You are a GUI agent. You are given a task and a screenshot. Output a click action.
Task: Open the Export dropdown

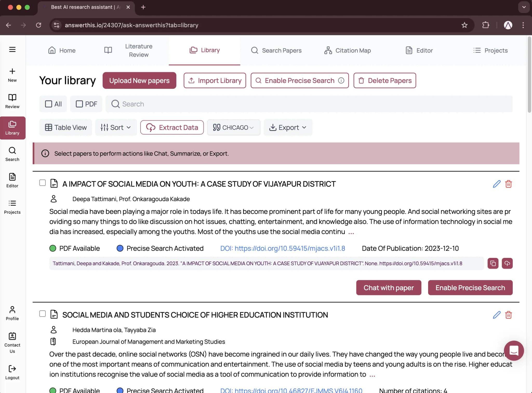coord(288,128)
